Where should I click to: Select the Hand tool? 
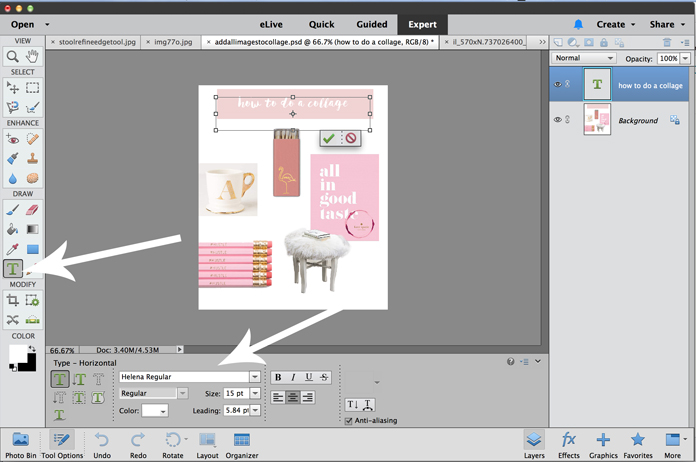click(x=33, y=57)
